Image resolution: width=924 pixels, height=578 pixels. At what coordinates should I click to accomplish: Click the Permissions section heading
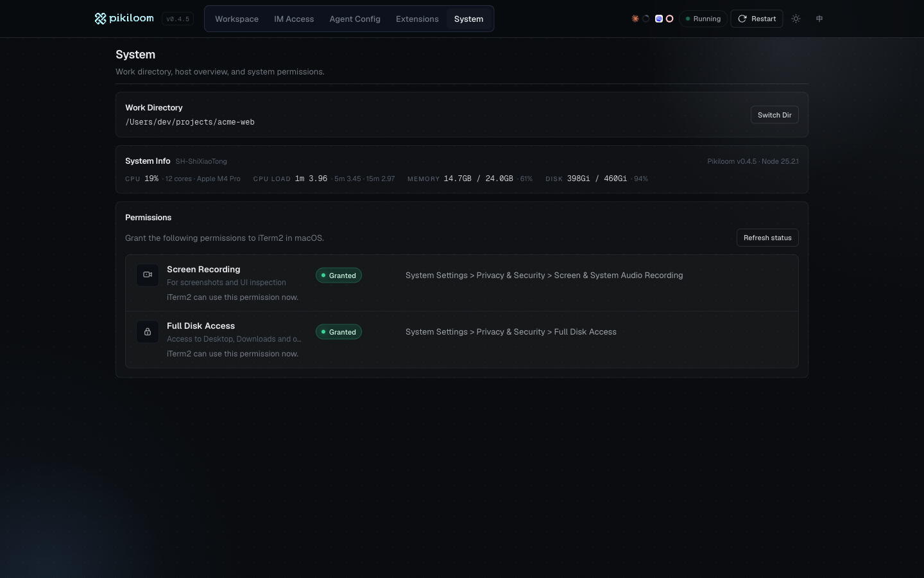tap(148, 218)
